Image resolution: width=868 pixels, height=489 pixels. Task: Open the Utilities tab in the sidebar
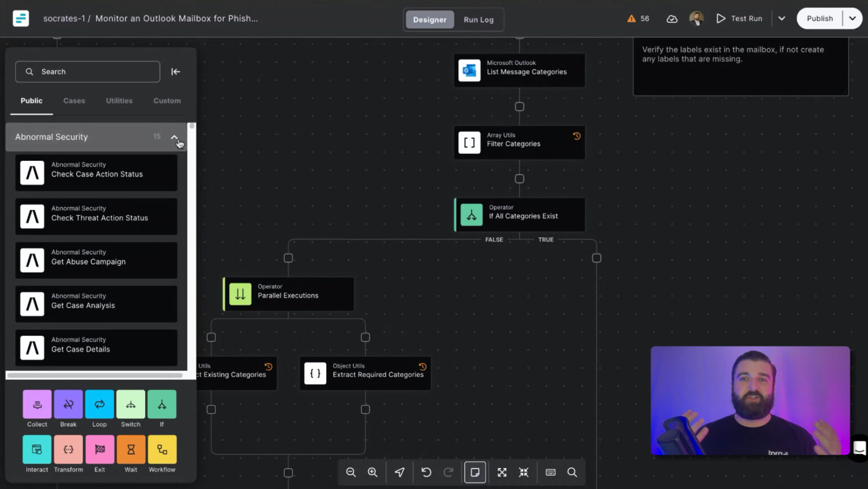pos(119,101)
